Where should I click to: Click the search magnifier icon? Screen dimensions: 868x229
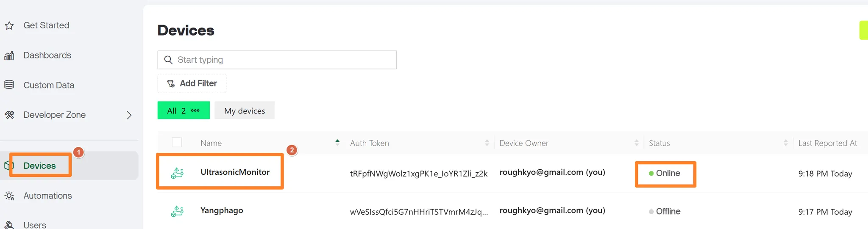click(x=168, y=60)
